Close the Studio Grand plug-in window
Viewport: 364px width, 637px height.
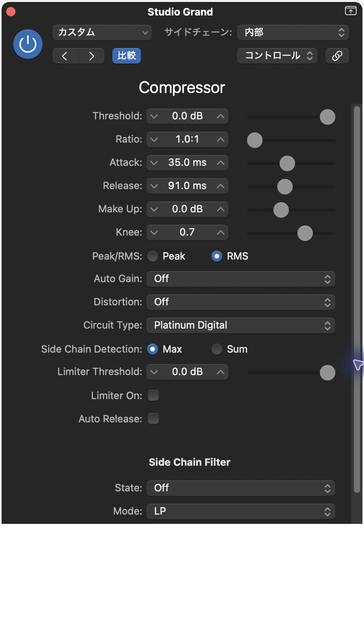[x=11, y=12]
